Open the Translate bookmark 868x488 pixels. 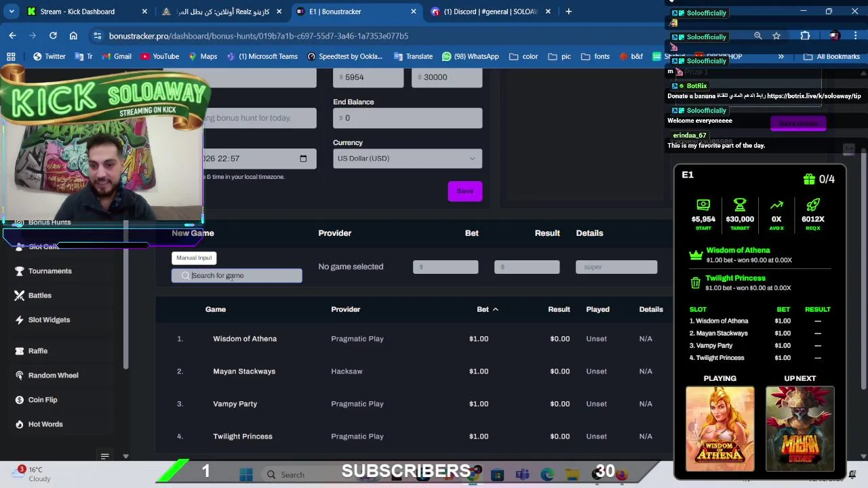pos(412,56)
